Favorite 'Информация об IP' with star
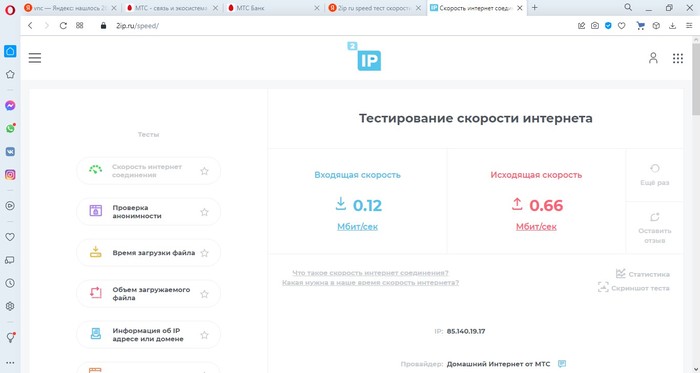The width and height of the screenshot is (700, 373). (x=204, y=335)
